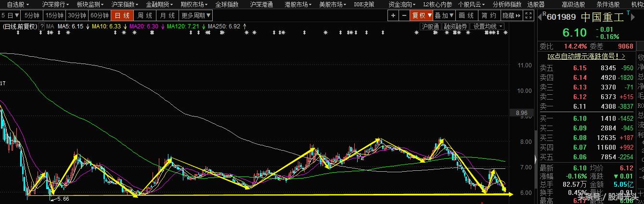Open 分析师指数 menu item
The width and height of the screenshot is (644, 204).
507,4
